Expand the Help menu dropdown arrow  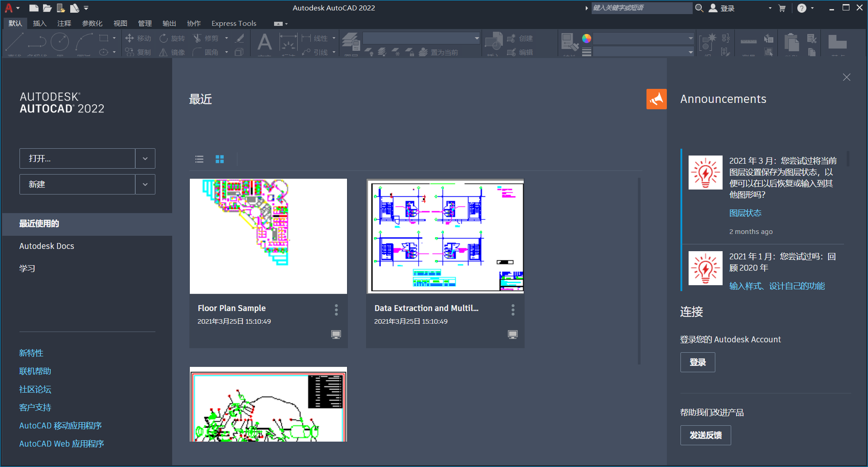click(x=812, y=8)
